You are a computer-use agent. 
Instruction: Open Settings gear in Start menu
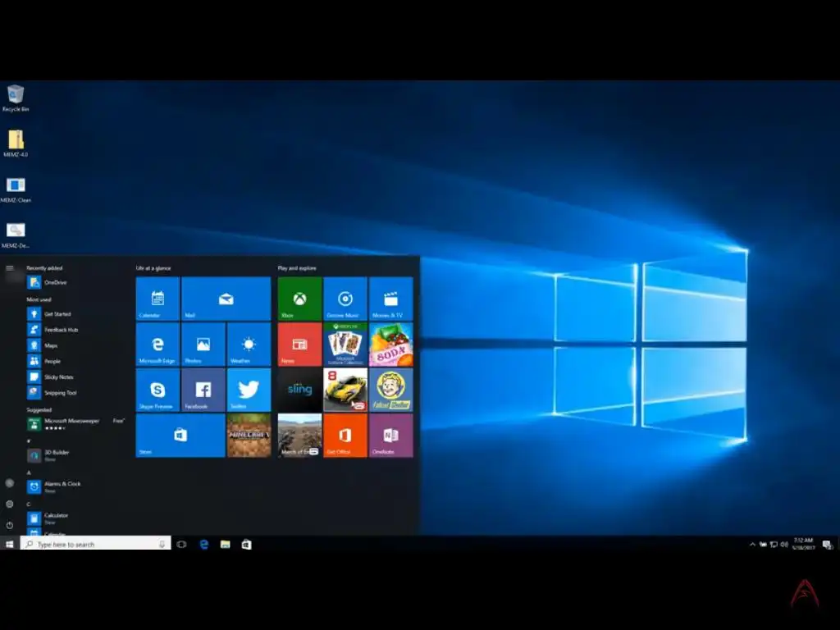pyautogui.click(x=10, y=504)
